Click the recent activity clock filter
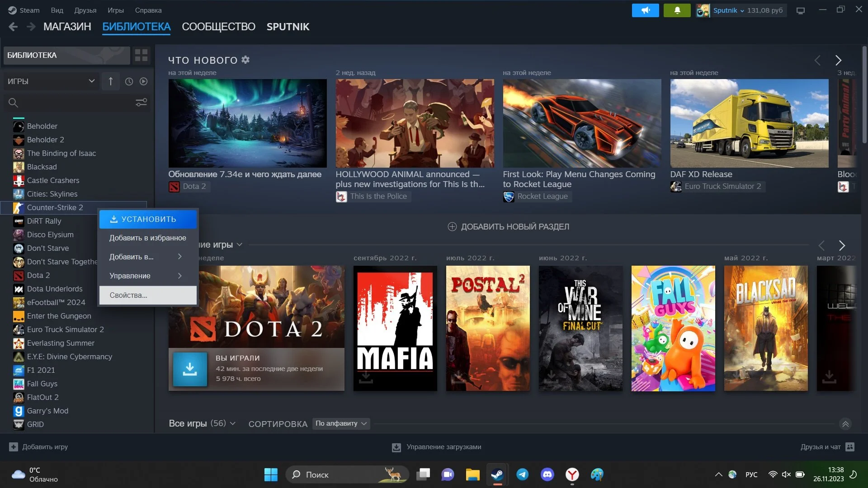This screenshot has height=488, width=868. pos(129,81)
